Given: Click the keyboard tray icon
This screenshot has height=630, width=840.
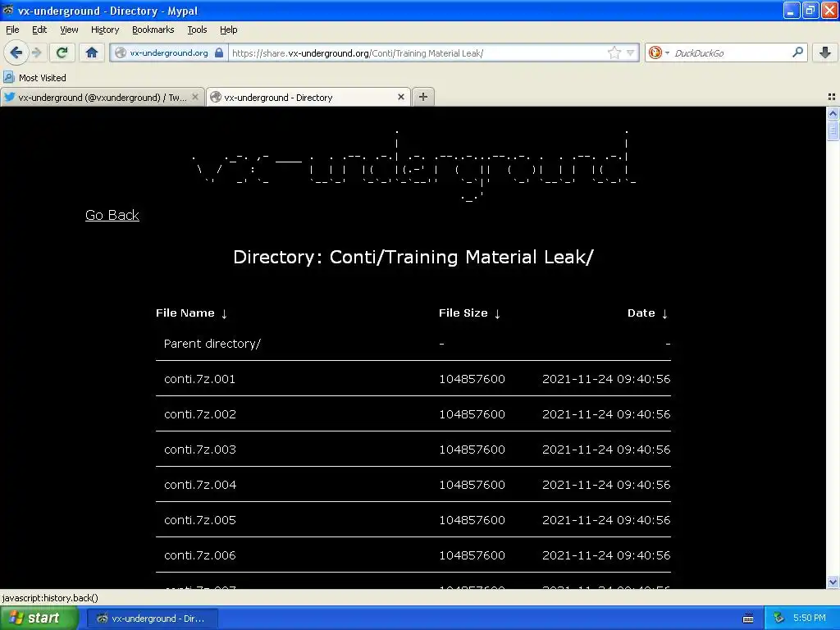Looking at the screenshot, I should (x=748, y=619).
